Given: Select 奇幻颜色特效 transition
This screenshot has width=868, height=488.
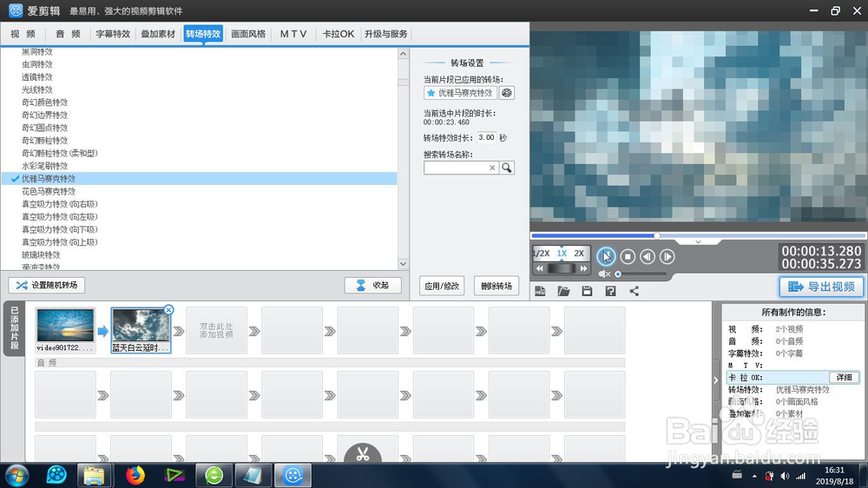Looking at the screenshot, I should [x=45, y=102].
